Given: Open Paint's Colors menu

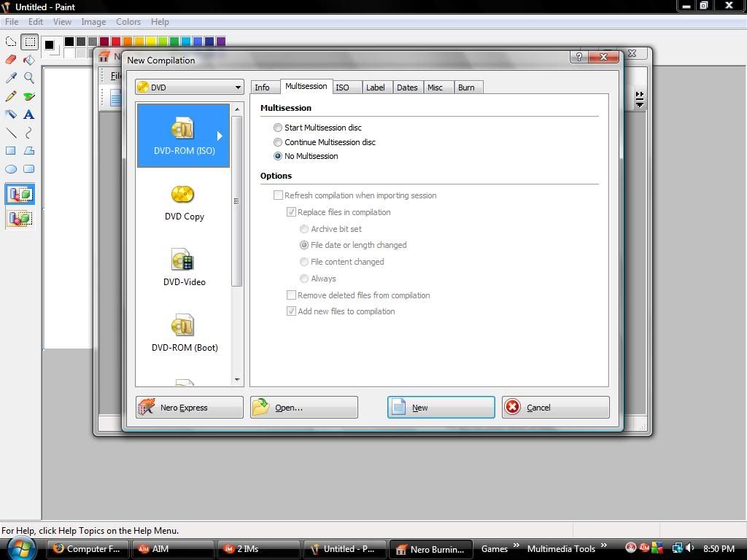Looking at the screenshot, I should click(x=128, y=22).
